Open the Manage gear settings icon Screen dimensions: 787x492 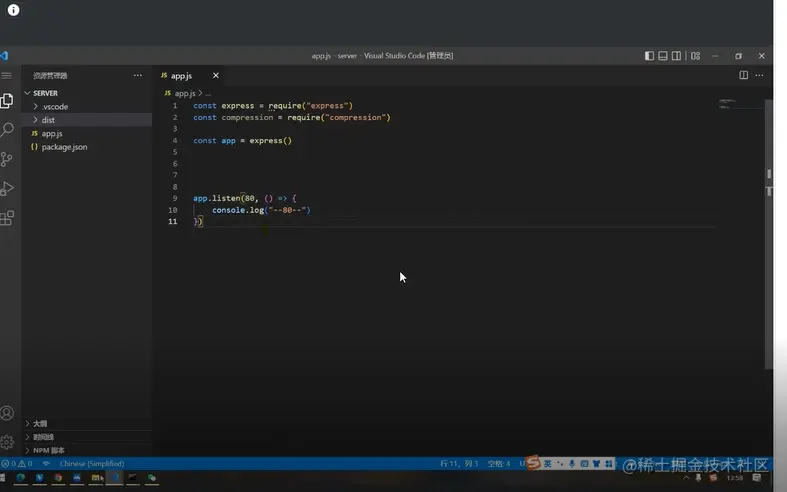coord(7,442)
